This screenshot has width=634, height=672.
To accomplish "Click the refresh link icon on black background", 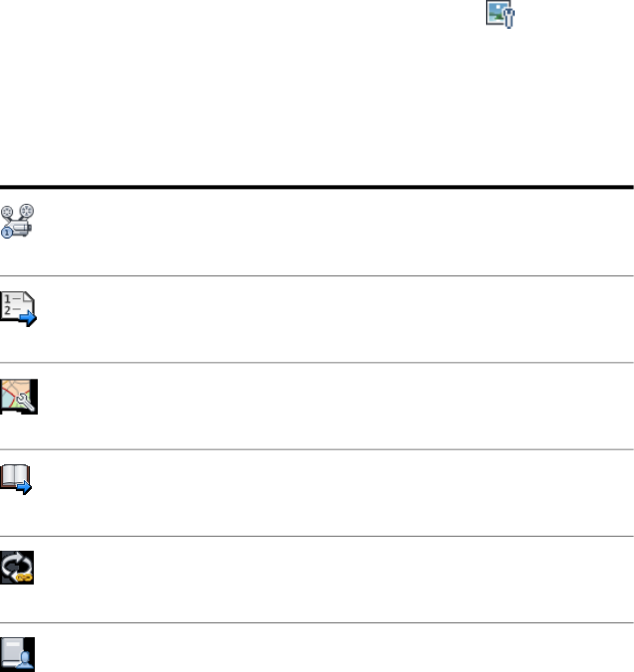I will click(x=17, y=568).
